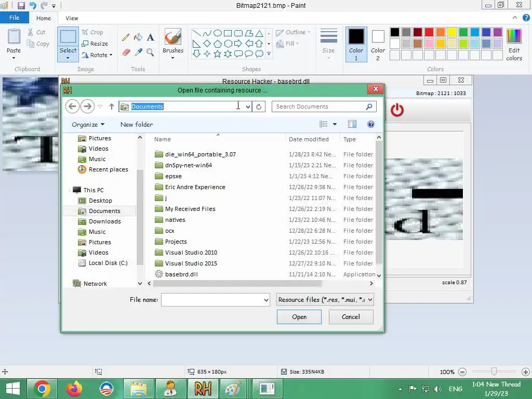Click the Forward arrow in file dialog
This screenshot has height=399, width=532.
tap(87, 106)
